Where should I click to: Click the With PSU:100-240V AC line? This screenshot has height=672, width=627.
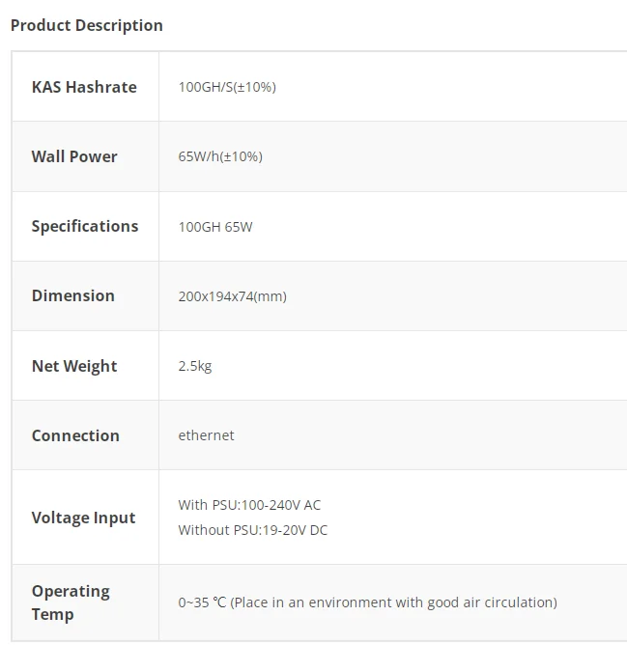tap(249, 505)
